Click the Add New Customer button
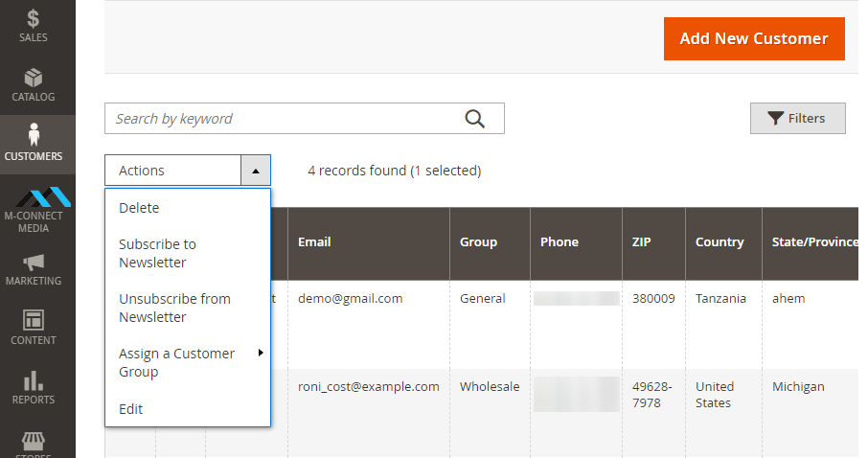The height and width of the screenshot is (458, 868). 753,39
